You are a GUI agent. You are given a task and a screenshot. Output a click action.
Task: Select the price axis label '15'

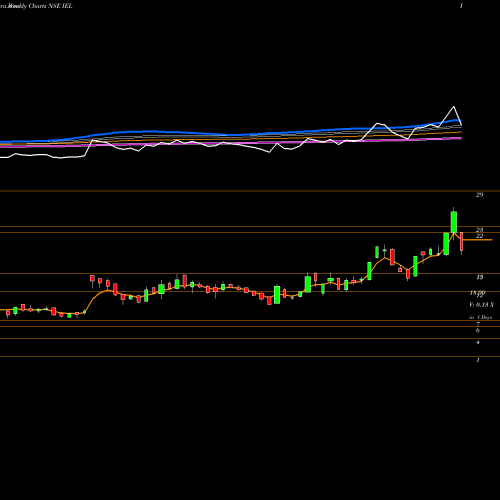click(480, 277)
